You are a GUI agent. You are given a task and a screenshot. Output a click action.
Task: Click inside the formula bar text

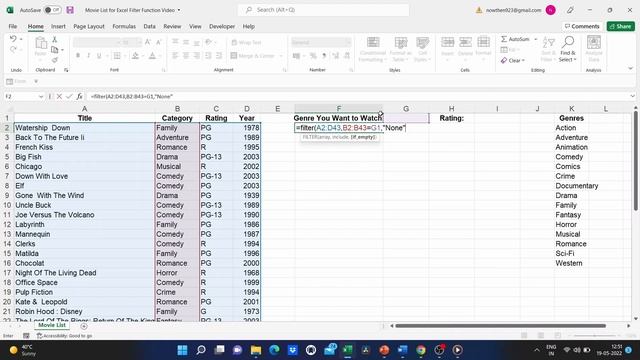(132, 96)
